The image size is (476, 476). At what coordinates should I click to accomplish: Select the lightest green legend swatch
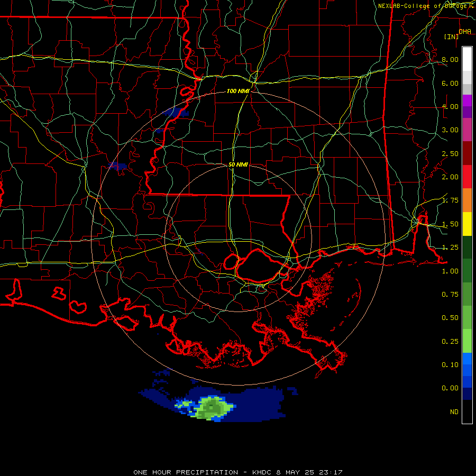pyautogui.click(x=467, y=341)
